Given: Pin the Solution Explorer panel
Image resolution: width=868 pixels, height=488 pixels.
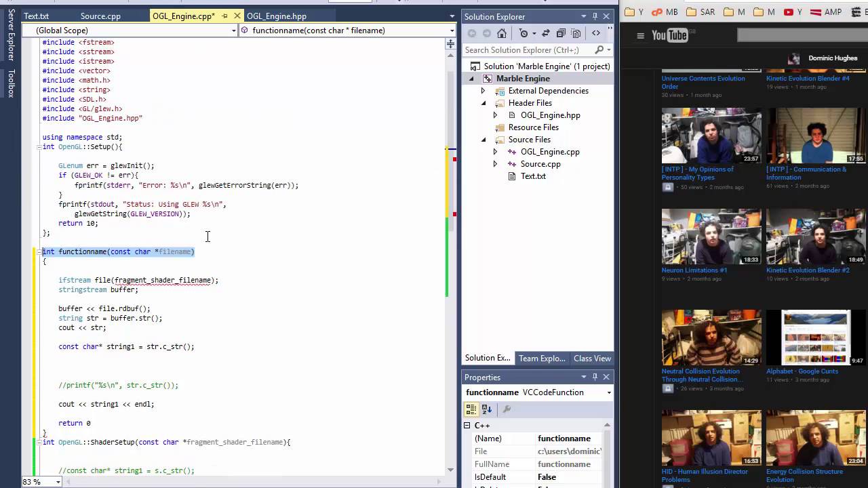Looking at the screenshot, I should [x=595, y=16].
